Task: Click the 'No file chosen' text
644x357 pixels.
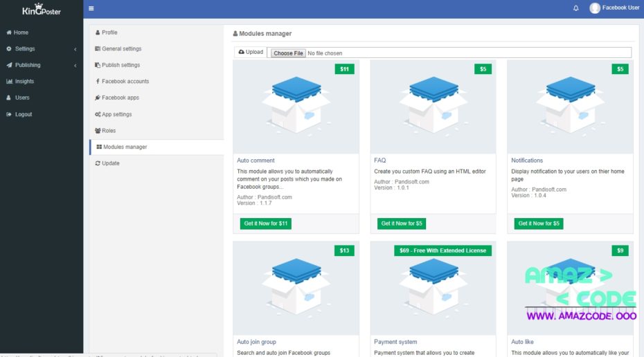Action: click(325, 53)
